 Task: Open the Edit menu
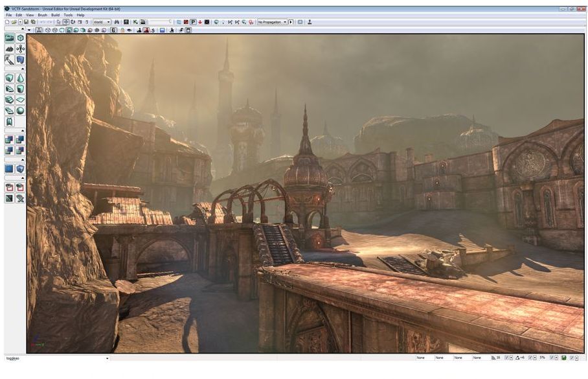click(x=19, y=15)
